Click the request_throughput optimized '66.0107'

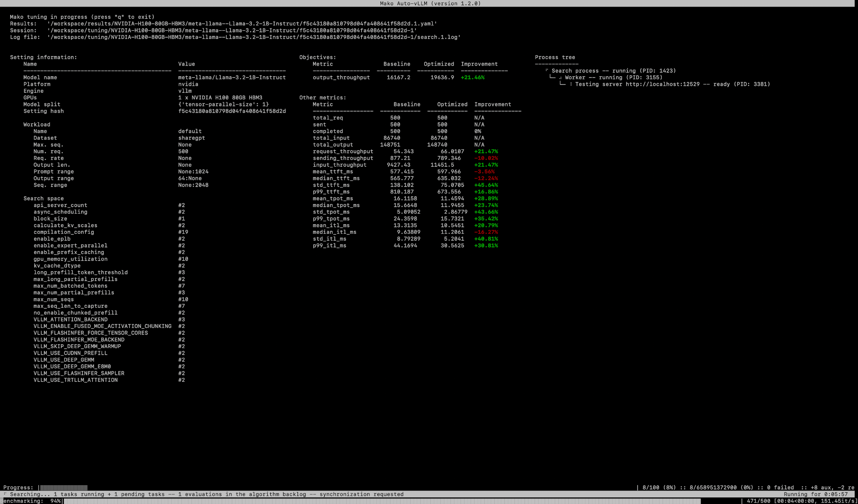[452, 152]
